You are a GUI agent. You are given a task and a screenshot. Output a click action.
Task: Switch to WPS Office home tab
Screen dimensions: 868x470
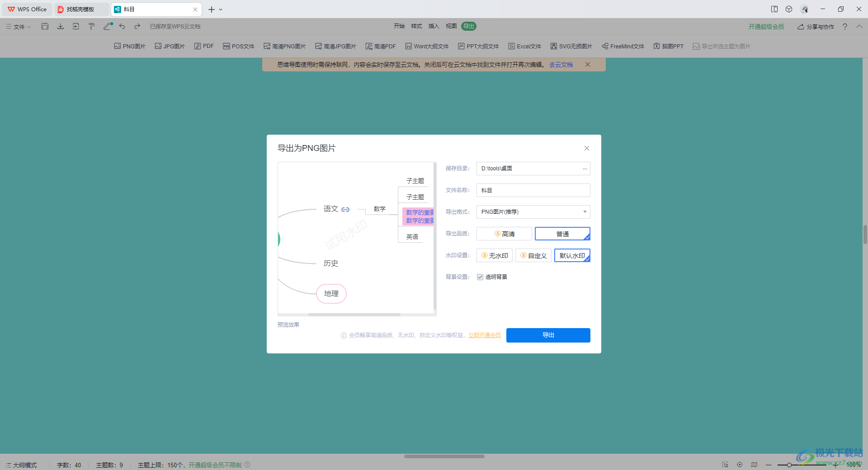click(27, 9)
